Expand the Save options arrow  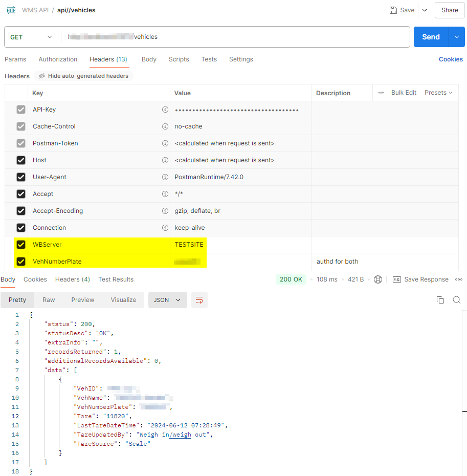[x=425, y=10]
